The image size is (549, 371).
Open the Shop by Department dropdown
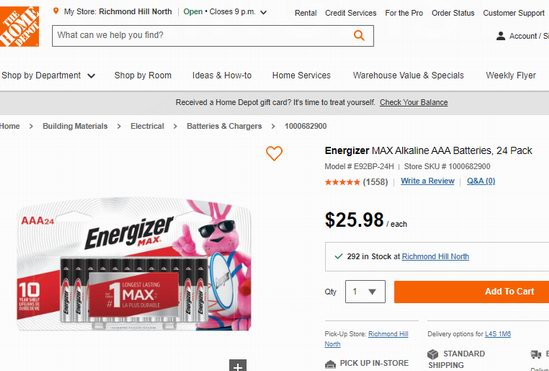(x=48, y=76)
